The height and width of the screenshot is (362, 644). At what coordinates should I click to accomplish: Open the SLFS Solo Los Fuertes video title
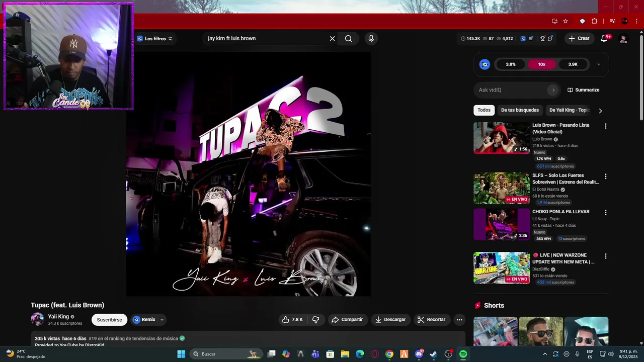tap(566, 179)
